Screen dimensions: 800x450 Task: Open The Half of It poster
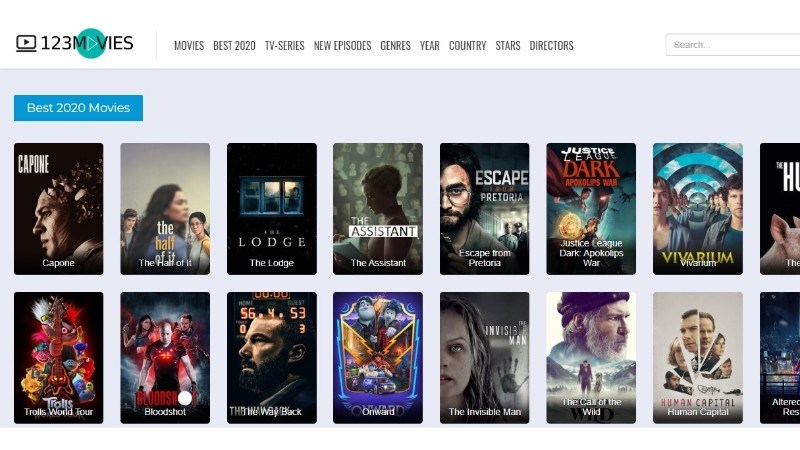tap(165, 209)
